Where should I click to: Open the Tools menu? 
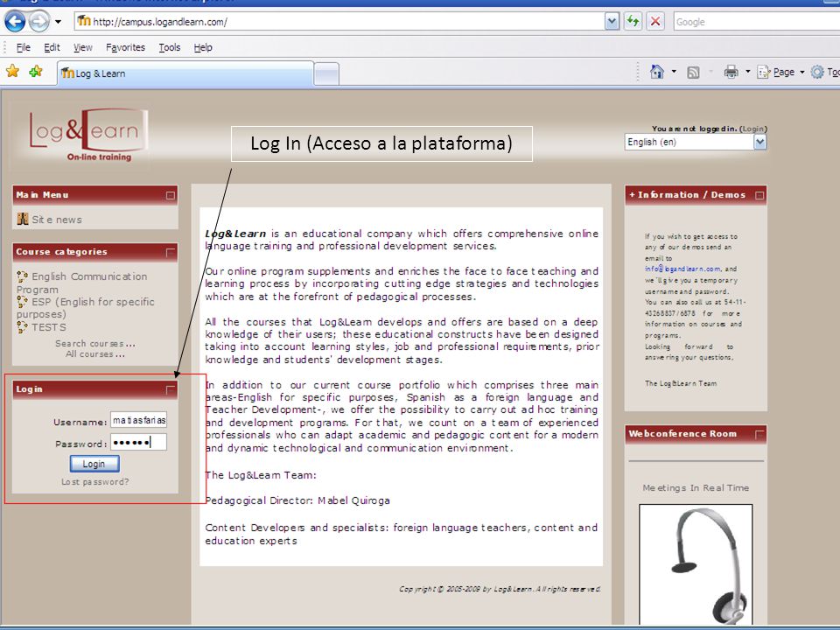[x=169, y=47]
